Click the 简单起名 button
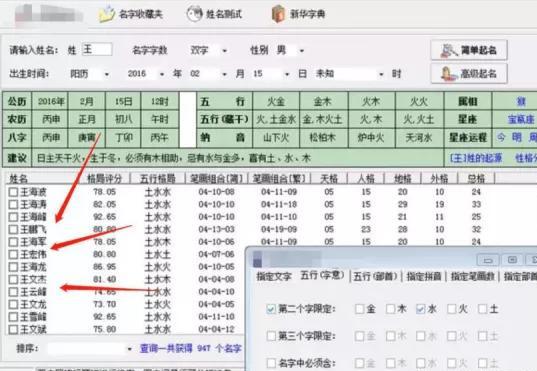This screenshot has width=537, height=371. point(469,50)
